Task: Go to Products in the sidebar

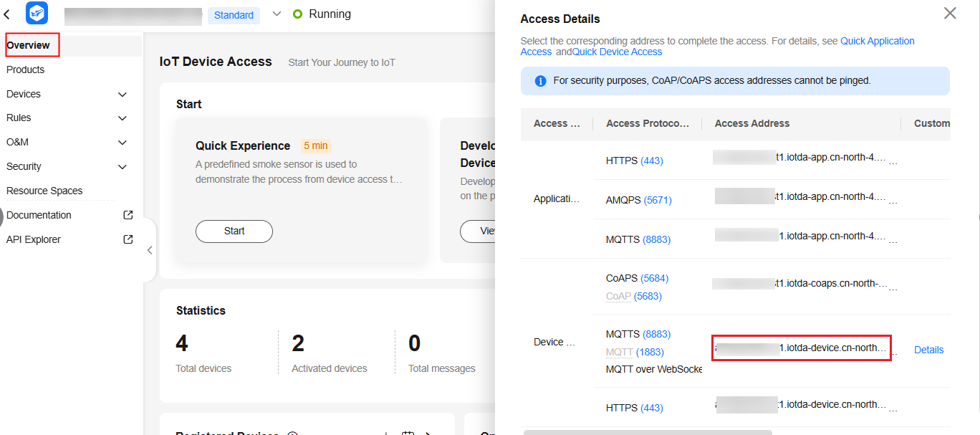Action: [x=26, y=70]
